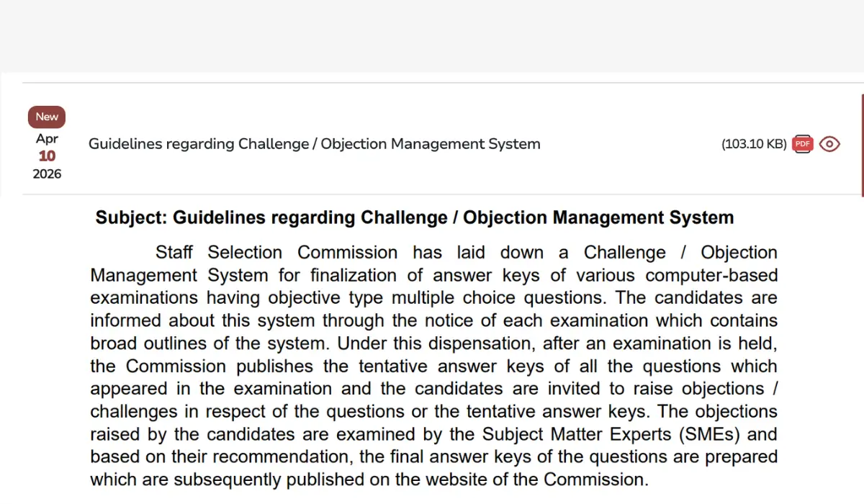Click the file size text 103.10 KB
864x504 pixels.
(755, 144)
